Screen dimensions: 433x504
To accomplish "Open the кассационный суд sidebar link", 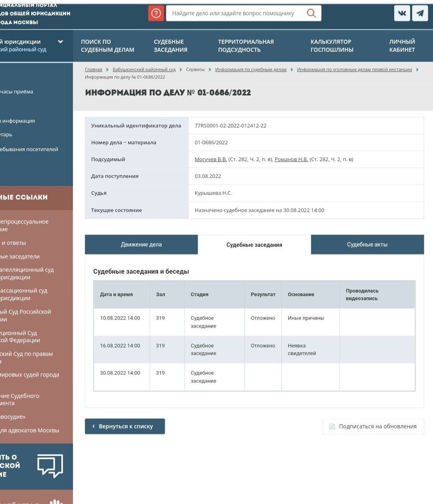I will tap(24, 294).
